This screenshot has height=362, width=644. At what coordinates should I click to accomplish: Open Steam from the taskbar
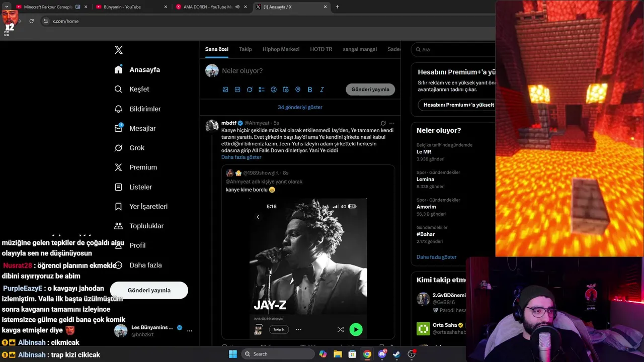(396, 354)
